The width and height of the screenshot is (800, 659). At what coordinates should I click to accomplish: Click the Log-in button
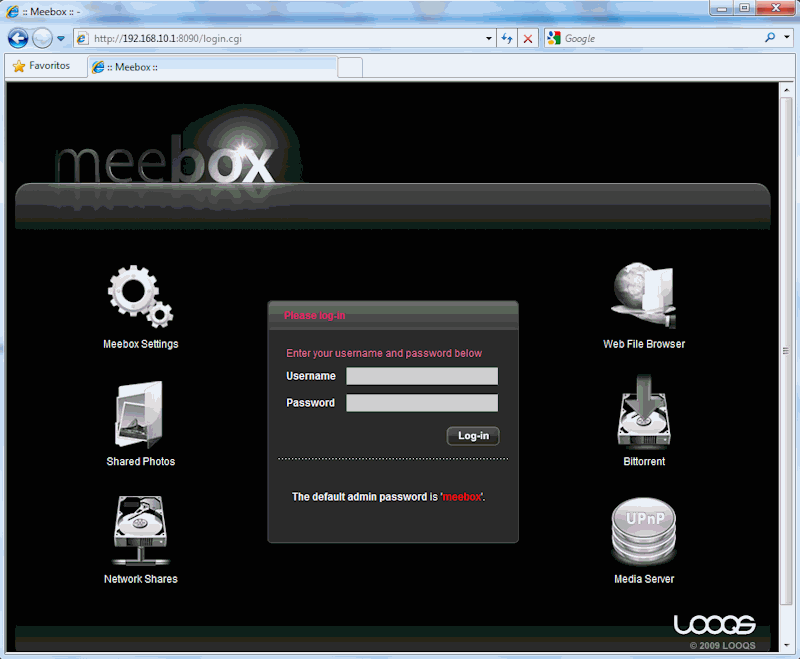pyautogui.click(x=473, y=436)
